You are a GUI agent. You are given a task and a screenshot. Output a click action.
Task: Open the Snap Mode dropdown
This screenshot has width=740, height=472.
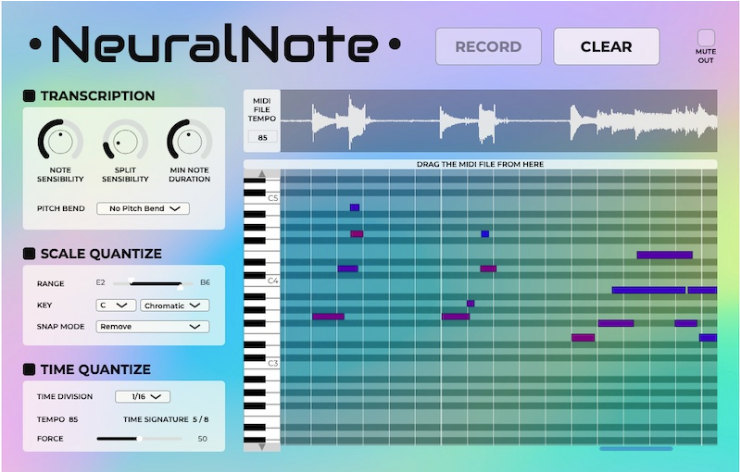pyautogui.click(x=152, y=326)
